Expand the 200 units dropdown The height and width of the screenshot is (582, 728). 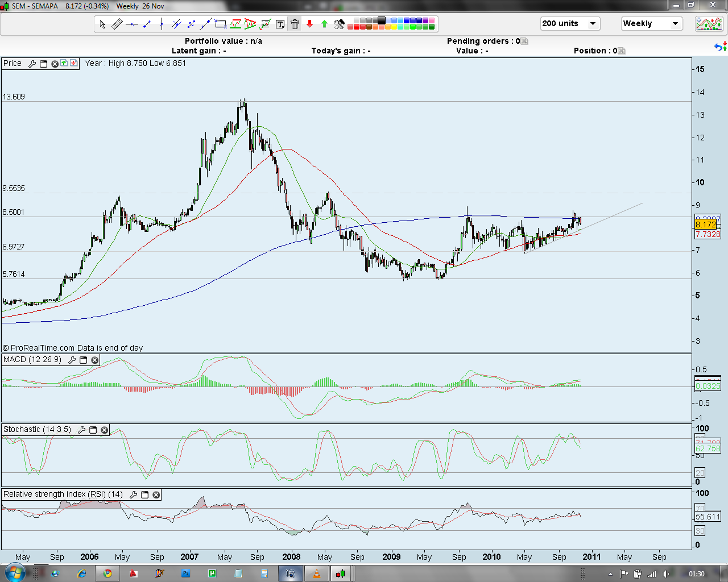(592, 23)
